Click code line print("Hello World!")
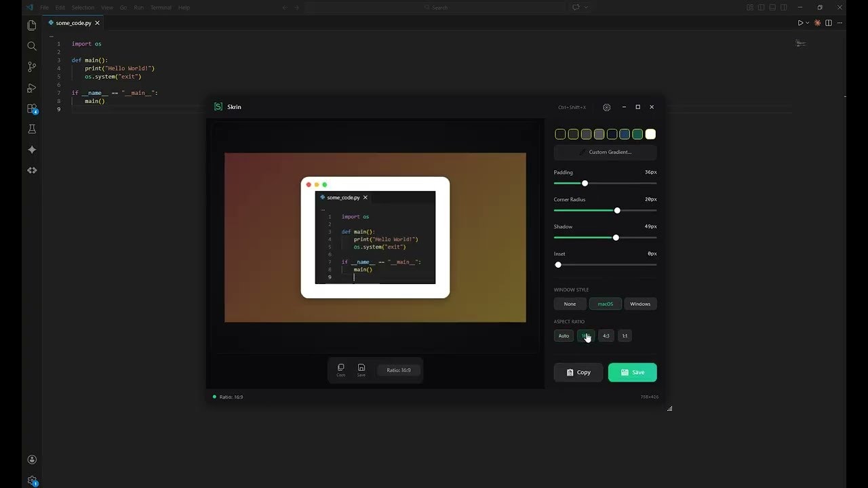Screen dimensions: 868x488 (120, 68)
